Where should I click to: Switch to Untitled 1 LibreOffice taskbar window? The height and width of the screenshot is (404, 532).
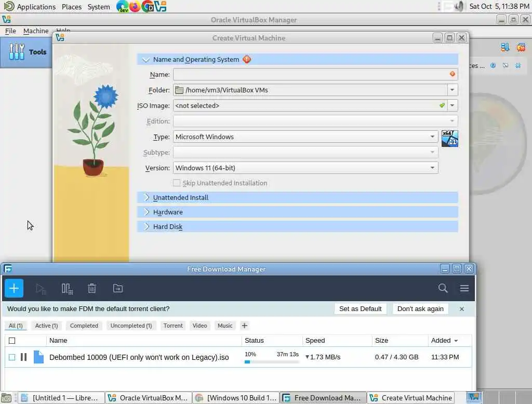61,398
